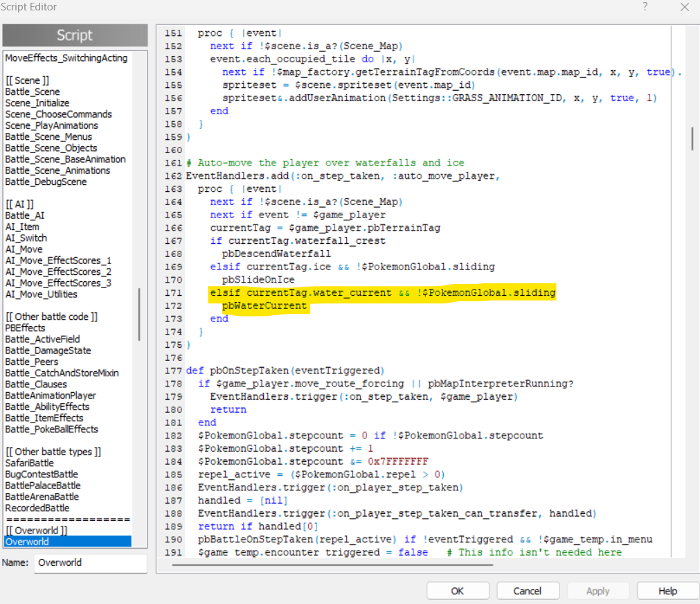Place cursor on highlighted pbWaterCurrent line

264,305
